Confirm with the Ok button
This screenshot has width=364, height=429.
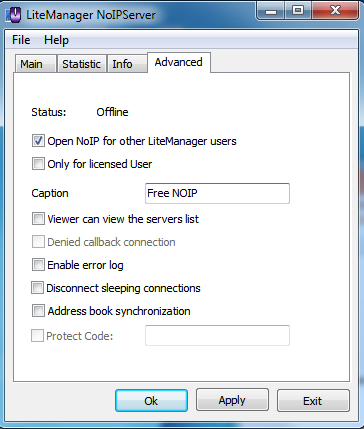(x=151, y=400)
